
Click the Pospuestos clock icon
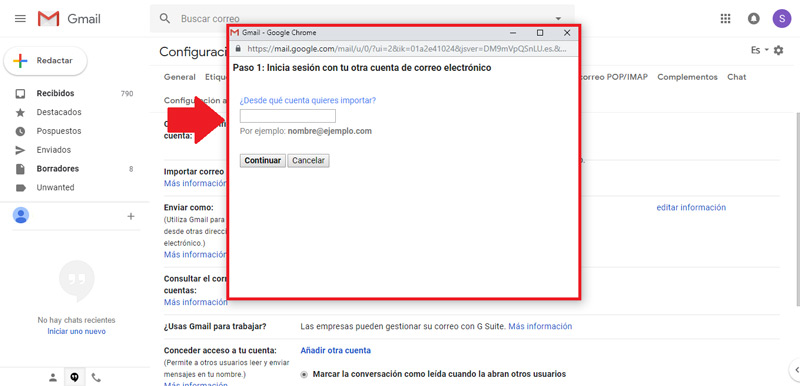pyautogui.click(x=20, y=132)
